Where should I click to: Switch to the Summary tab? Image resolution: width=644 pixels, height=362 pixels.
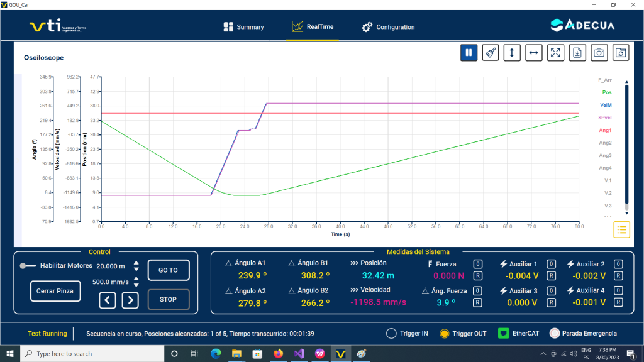click(x=243, y=27)
